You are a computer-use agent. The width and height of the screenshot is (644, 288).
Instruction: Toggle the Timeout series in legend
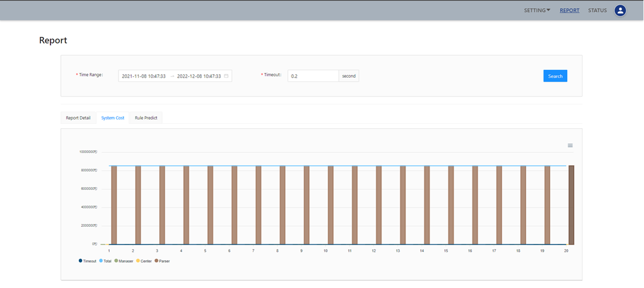coord(87,261)
